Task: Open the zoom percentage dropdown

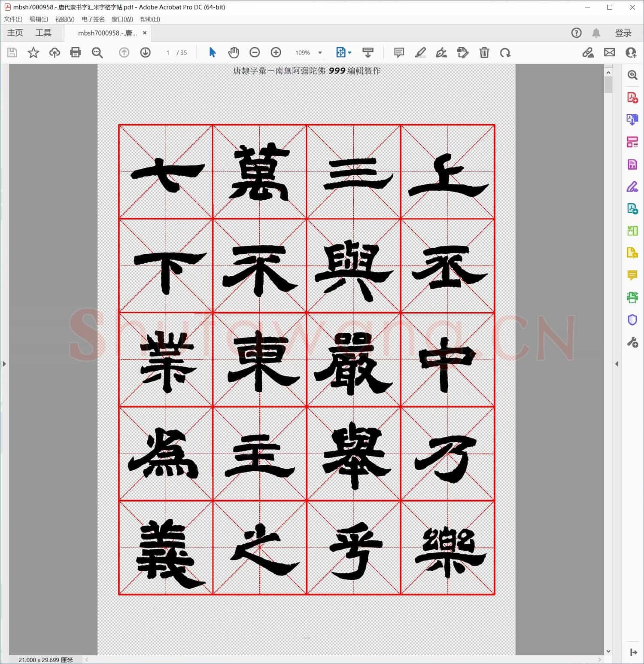Action: tap(320, 52)
